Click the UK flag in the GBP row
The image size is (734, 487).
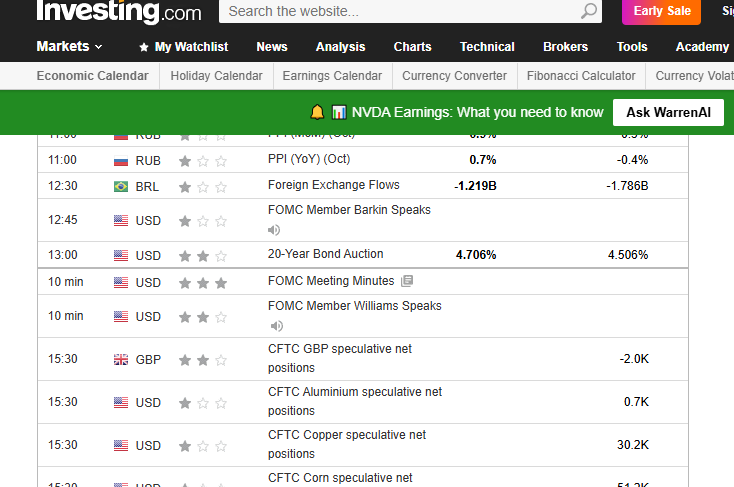click(121, 360)
